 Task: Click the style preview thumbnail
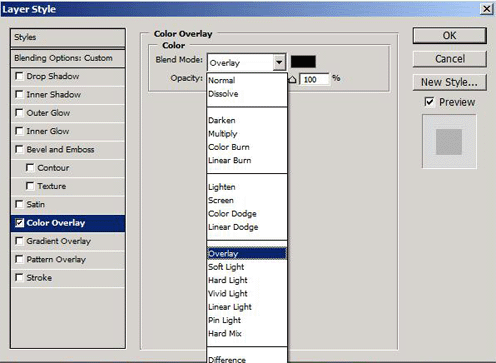pyautogui.click(x=449, y=142)
